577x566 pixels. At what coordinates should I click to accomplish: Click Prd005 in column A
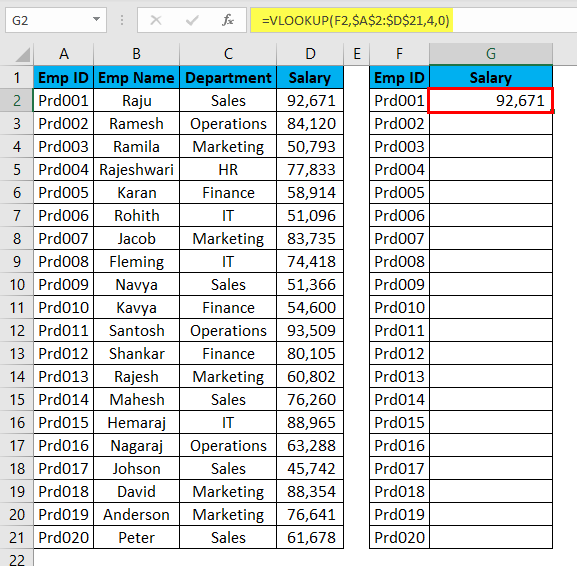pyautogui.click(x=64, y=192)
